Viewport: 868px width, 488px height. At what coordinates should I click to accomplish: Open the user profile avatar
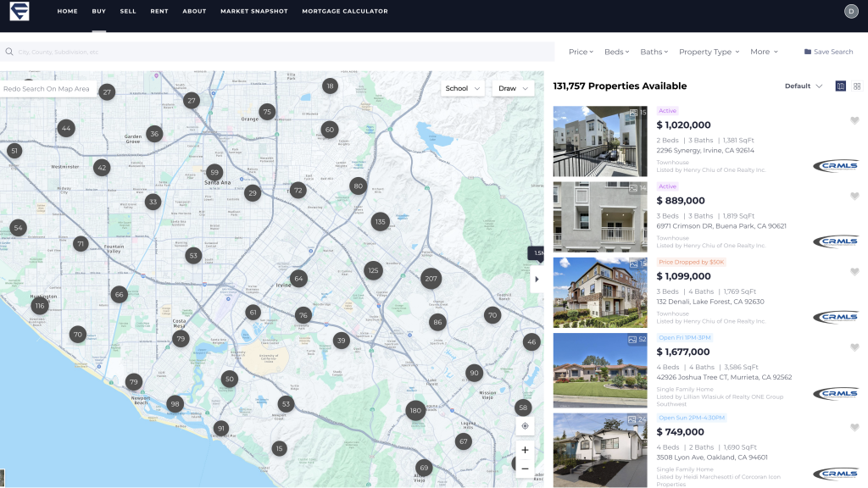point(851,11)
